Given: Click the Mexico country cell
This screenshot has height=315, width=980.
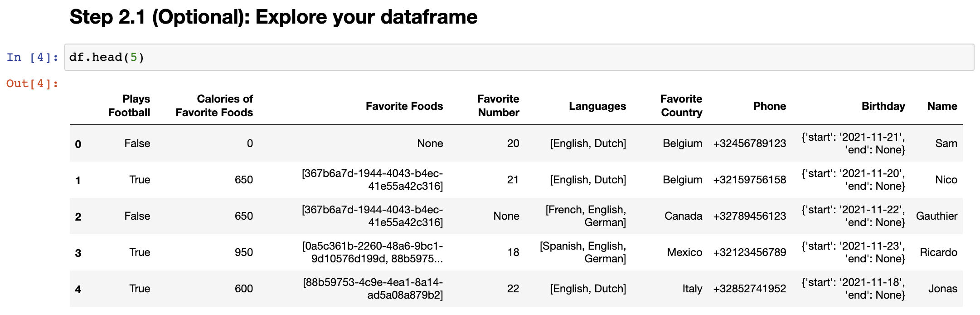Looking at the screenshot, I should pos(684,252).
